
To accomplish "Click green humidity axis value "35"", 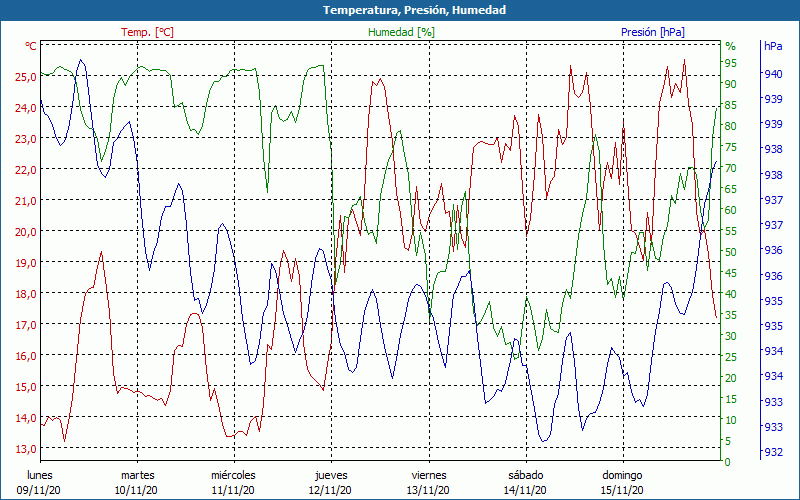I will [731, 315].
